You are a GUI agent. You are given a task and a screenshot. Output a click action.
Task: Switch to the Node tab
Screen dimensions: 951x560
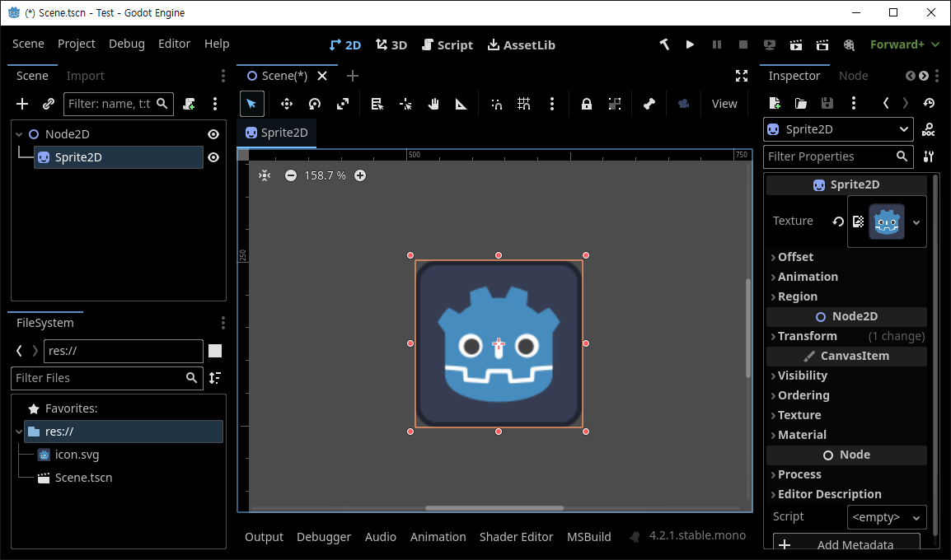[x=854, y=76]
